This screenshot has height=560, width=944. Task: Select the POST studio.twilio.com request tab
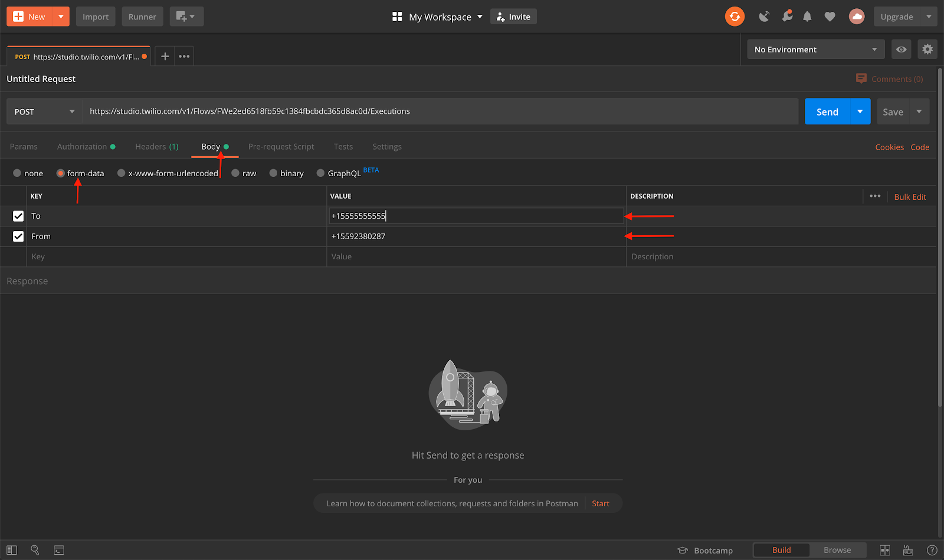click(x=78, y=57)
